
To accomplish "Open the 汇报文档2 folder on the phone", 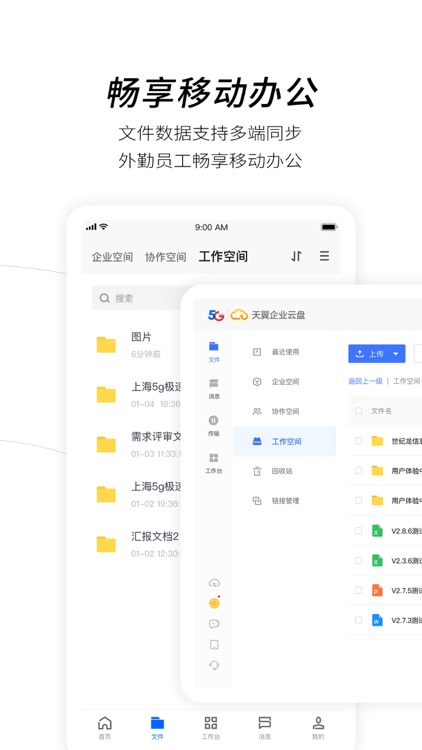I will [x=136, y=544].
